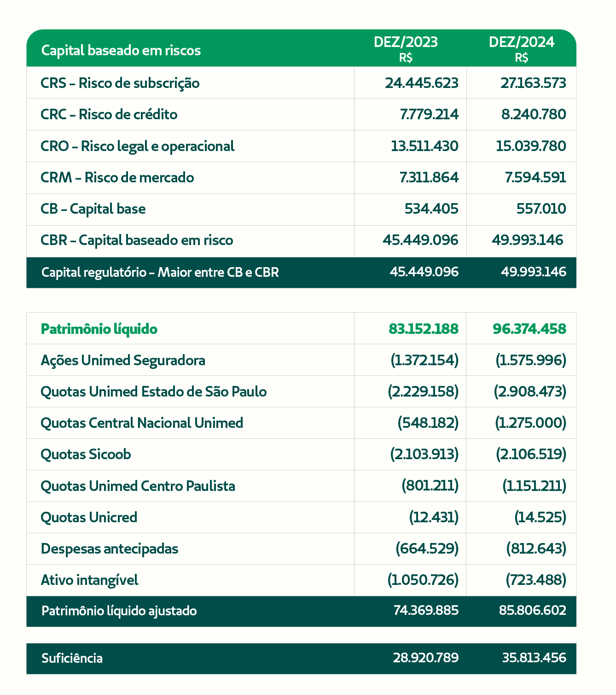Click the Quotas Central Nacional Unimed value (1.275.000)
The image size is (616, 695).
pos(530,423)
